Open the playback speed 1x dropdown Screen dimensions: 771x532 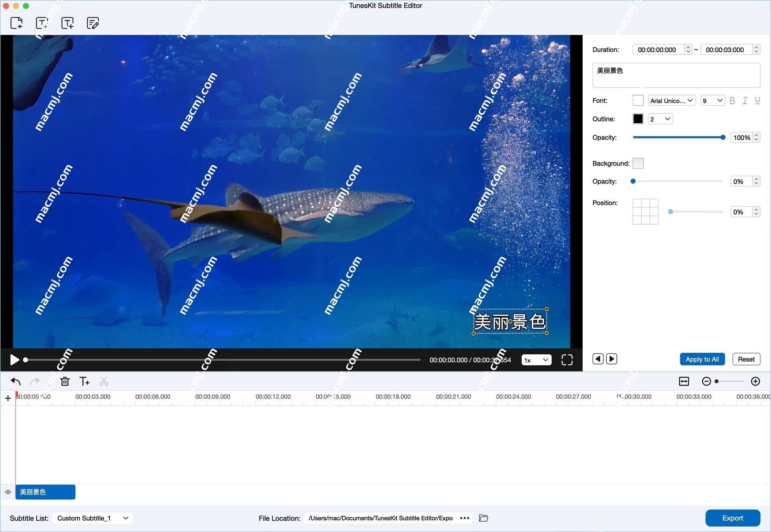[x=536, y=360]
